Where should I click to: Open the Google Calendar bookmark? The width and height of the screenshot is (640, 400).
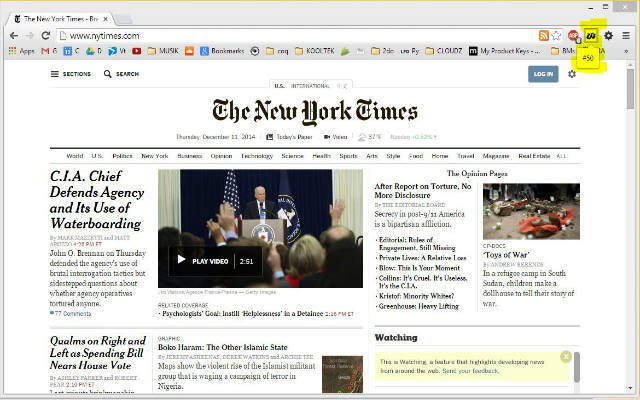(71, 51)
